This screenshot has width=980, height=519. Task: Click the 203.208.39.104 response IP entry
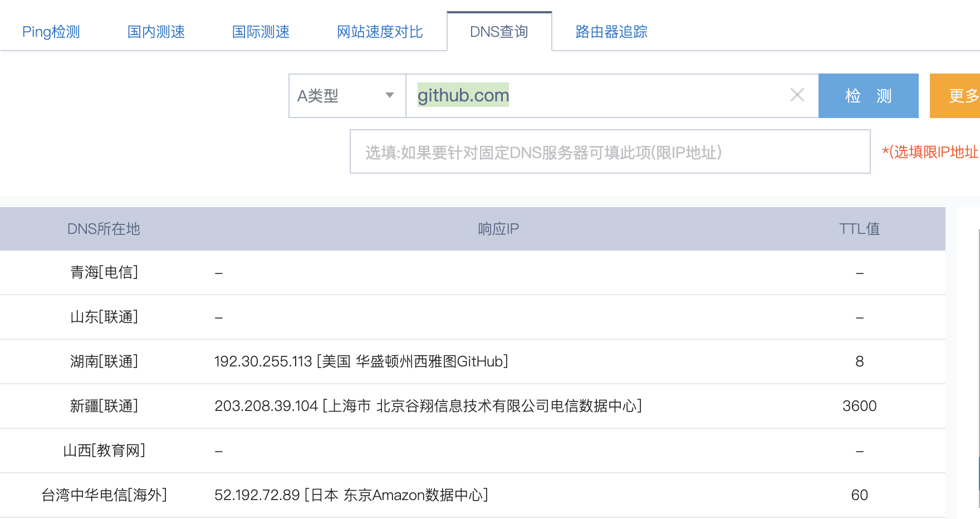point(428,406)
